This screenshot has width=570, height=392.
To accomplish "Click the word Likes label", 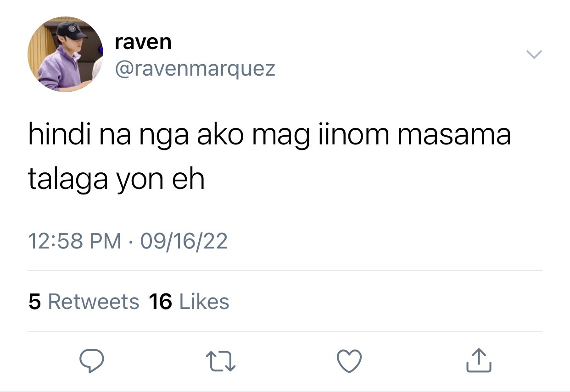I will tap(204, 302).
